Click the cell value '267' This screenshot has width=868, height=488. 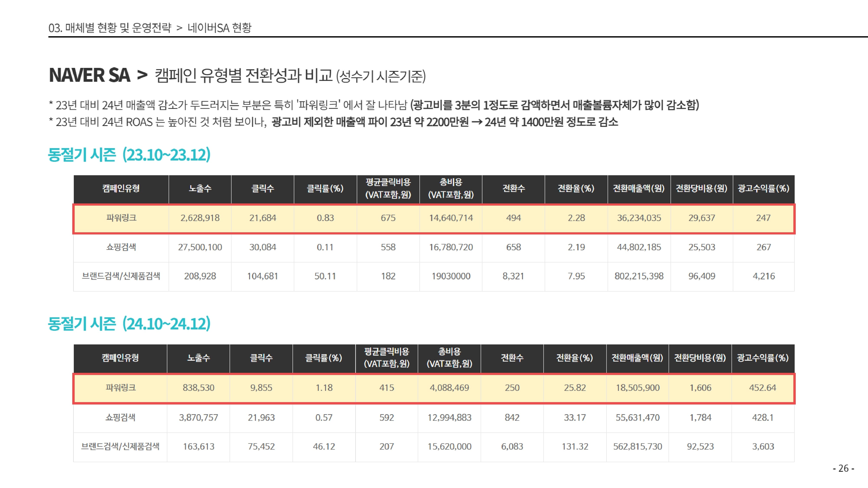tap(764, 247)
